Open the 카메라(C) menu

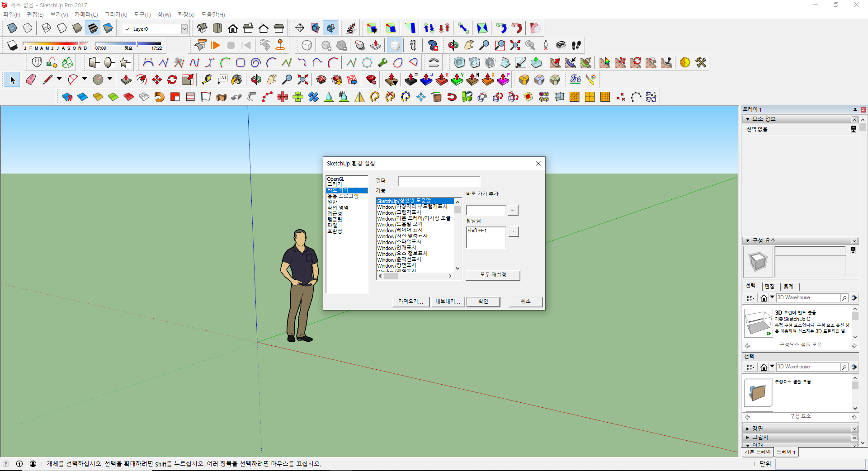coord(86,14)
